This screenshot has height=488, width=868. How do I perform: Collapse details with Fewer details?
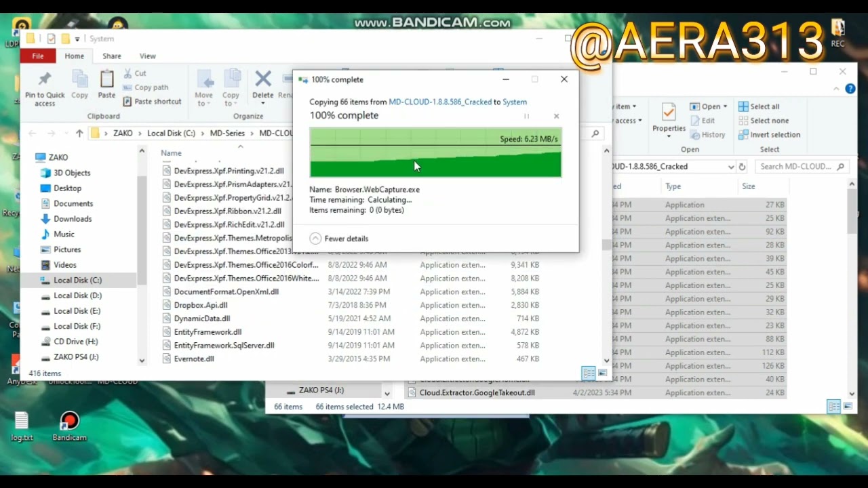coord(339,239)
